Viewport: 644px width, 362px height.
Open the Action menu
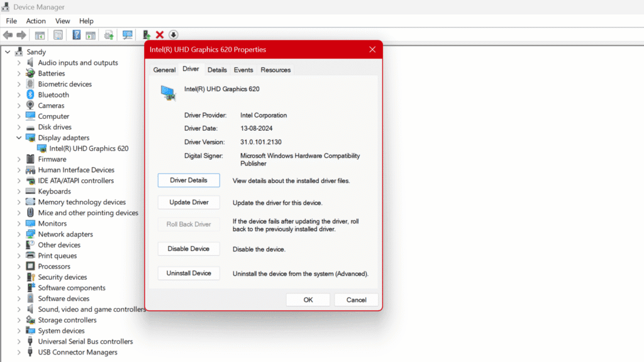[35, 20]
